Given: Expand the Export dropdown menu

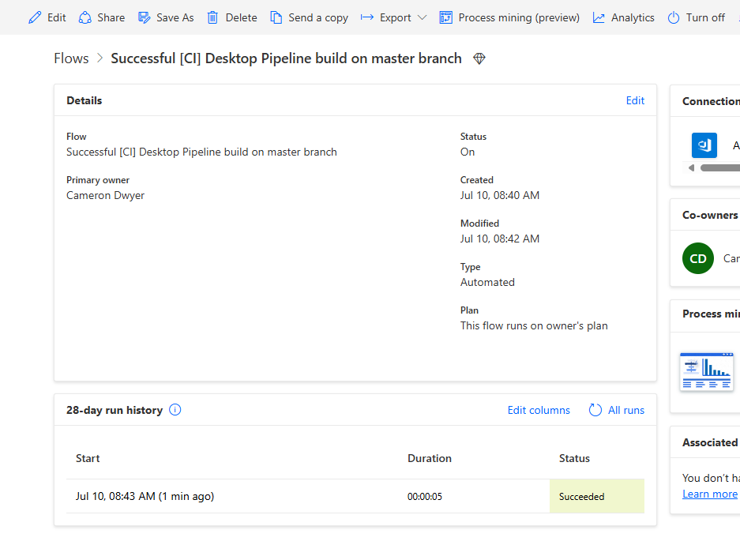Looking at the screenshot, I should (x=422, y=17).
